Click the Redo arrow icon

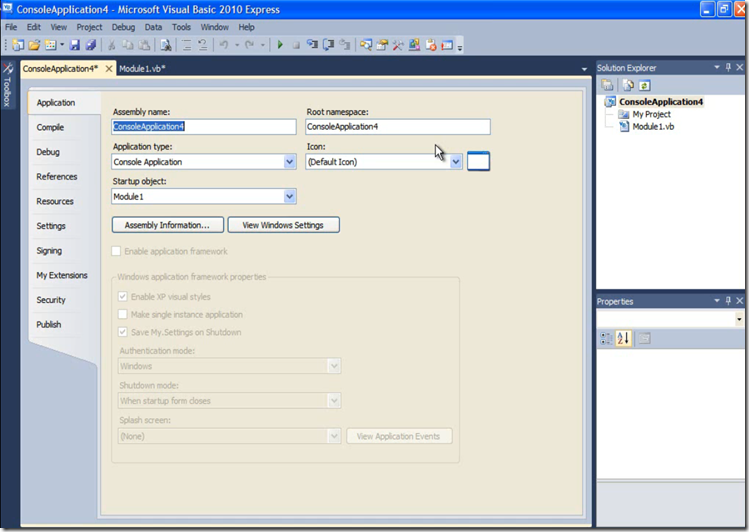249,45
